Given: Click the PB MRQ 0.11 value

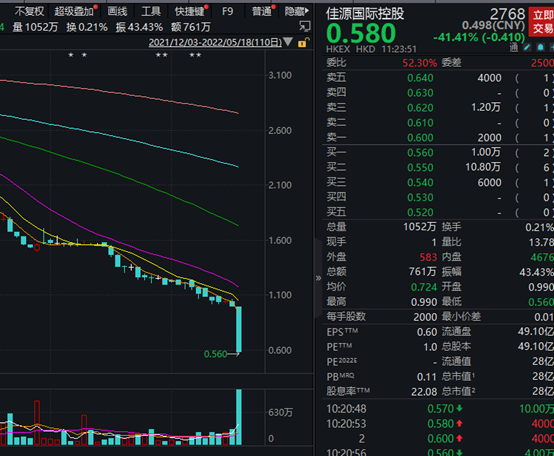Looking at the screenshot, I should pyautogui.click(x=427, y=377).
